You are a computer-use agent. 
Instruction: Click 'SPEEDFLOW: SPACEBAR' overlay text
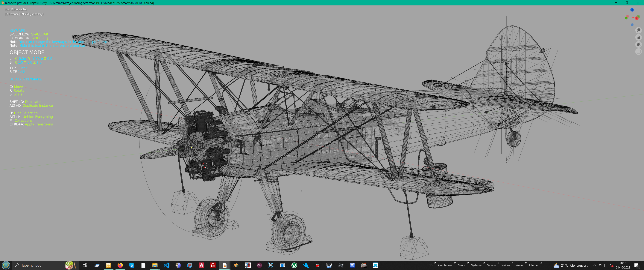pyautogui.click(x=29, y=34)
